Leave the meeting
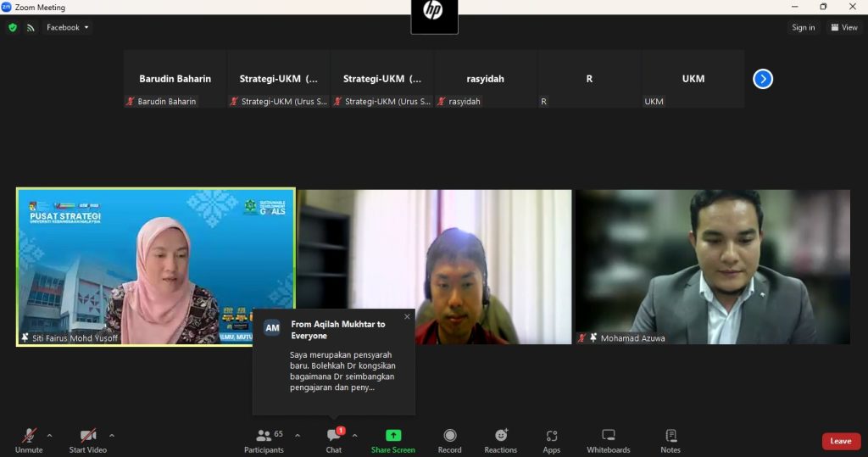This screenshot has width=868, height=457. (x=840, y=441)
